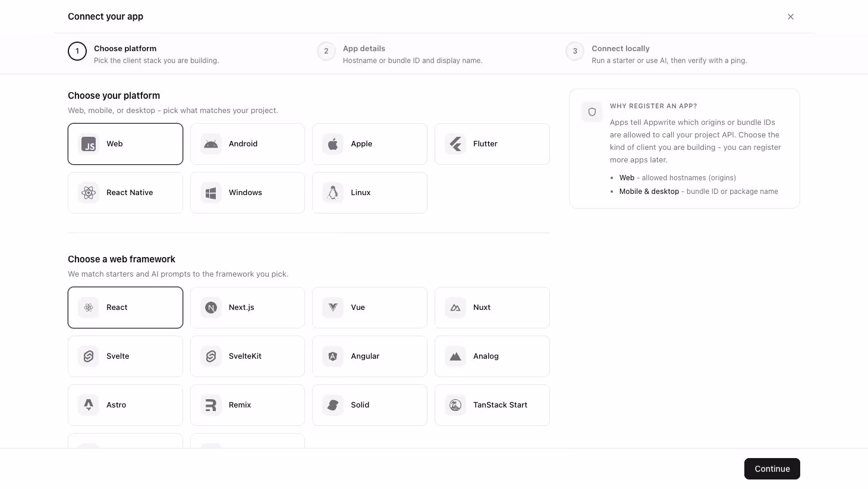The width and height of the screenshot is (868, 489).
Task: Select the Flutter platform label
Action: coord(485,144)
